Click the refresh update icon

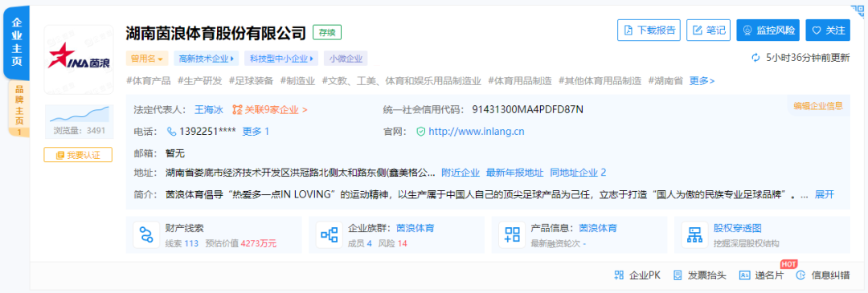(755, 58)
